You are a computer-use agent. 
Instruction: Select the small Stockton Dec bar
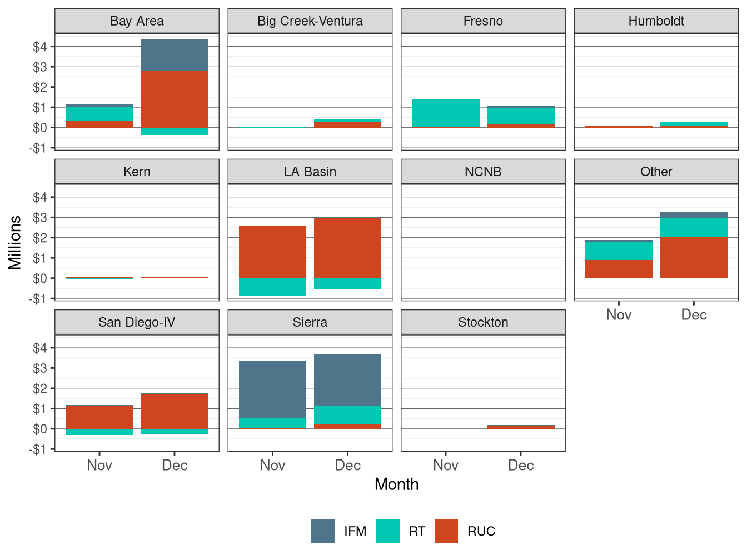click(x=521, y=427)
